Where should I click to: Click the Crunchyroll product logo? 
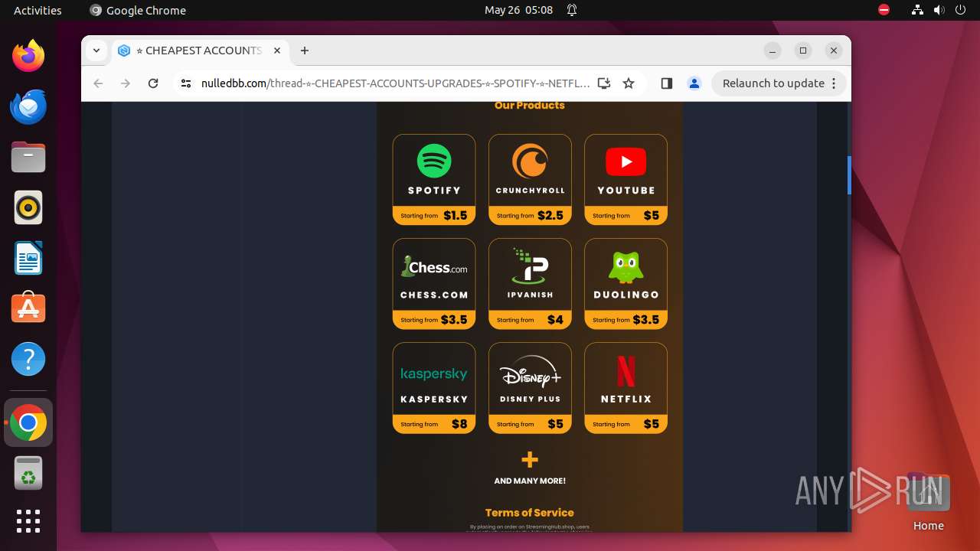pos(530,161)
